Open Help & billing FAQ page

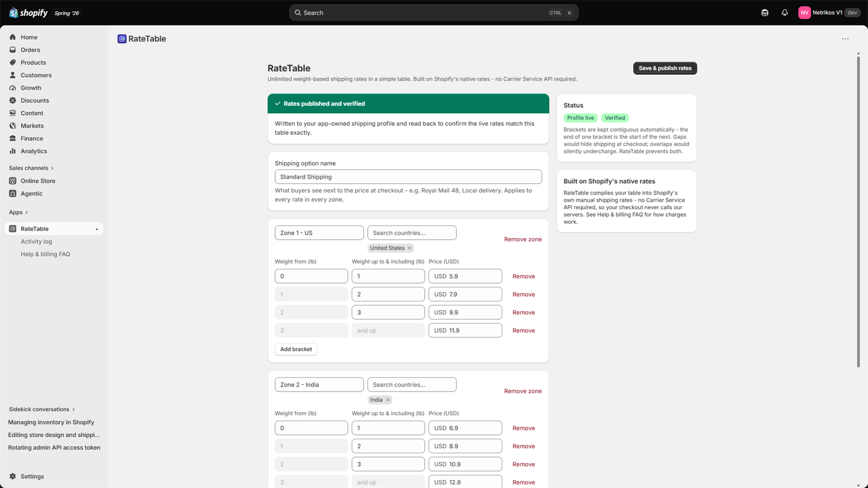pyautogui.click(x=46, y=254)
